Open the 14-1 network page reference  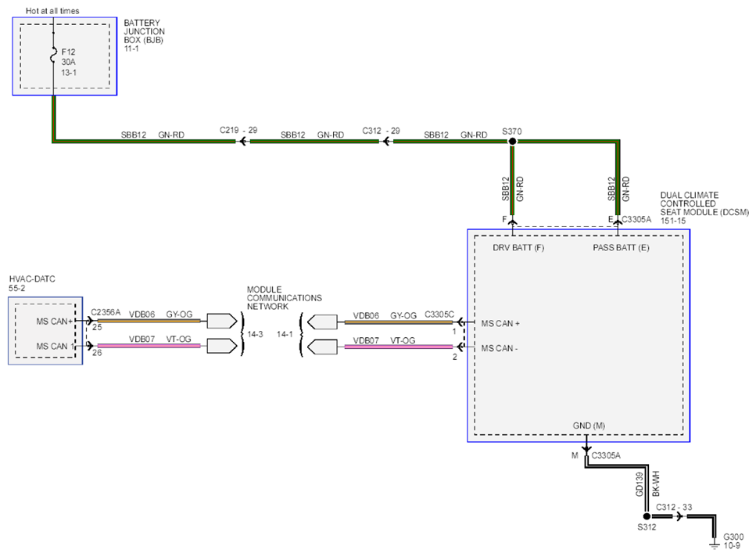click(285, 334)
